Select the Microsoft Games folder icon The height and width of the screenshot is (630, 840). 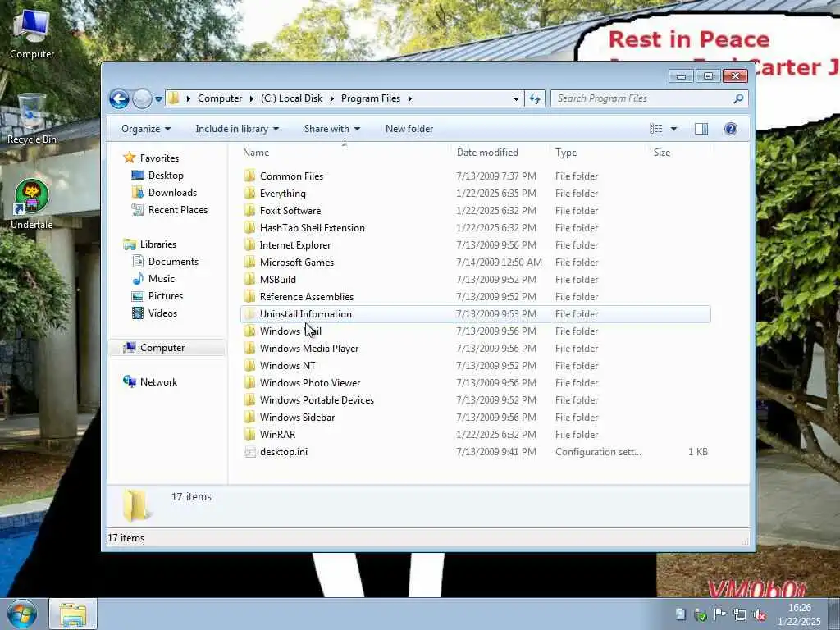click(249, 262)
